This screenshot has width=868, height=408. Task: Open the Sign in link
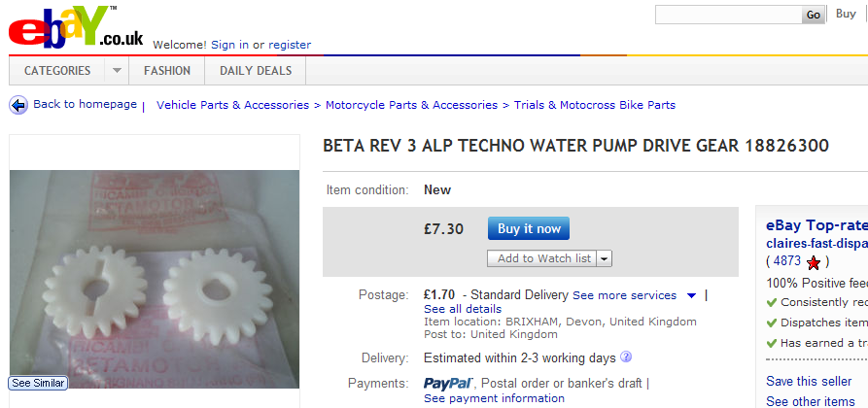229,45
